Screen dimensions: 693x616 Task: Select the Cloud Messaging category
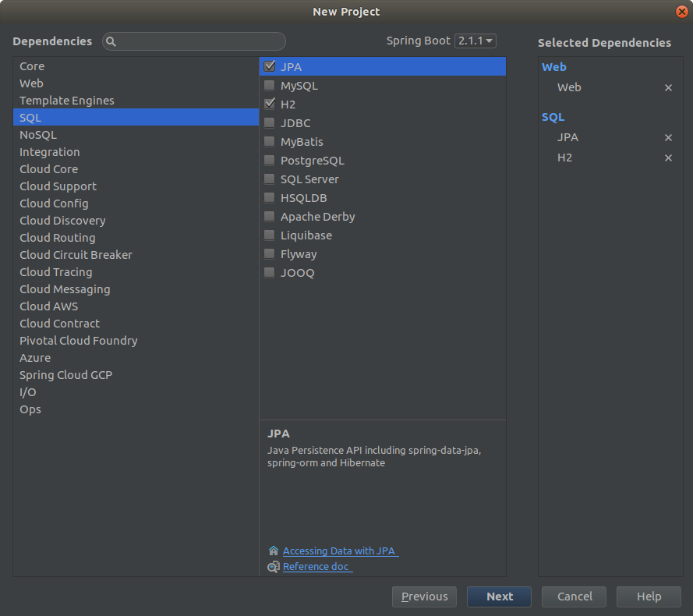pyautogui.click(x=64, y=289)
